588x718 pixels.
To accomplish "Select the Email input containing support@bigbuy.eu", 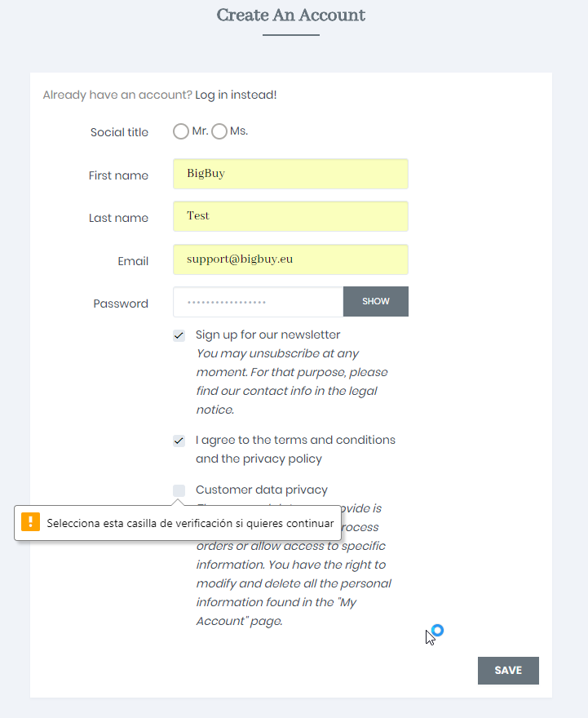I will pos(290,259).
